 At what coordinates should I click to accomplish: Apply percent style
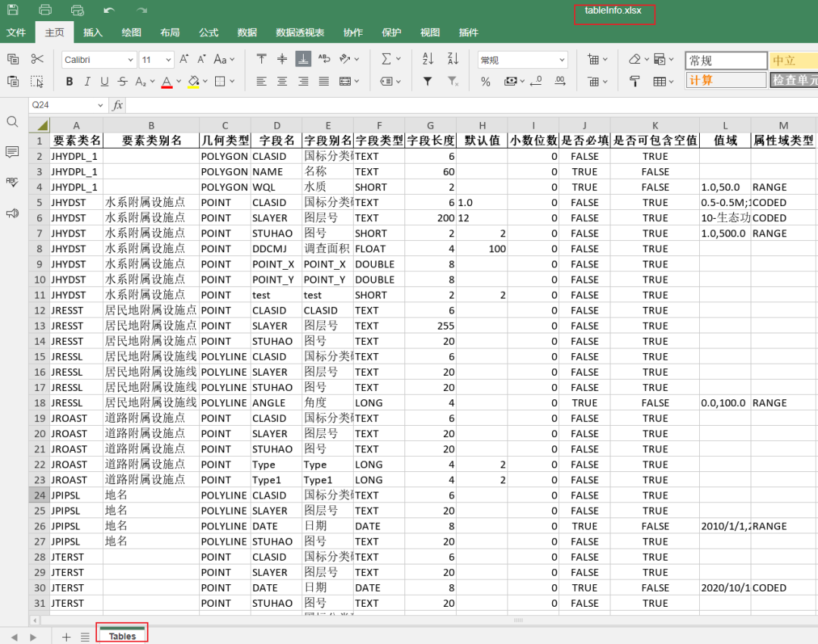485,81
